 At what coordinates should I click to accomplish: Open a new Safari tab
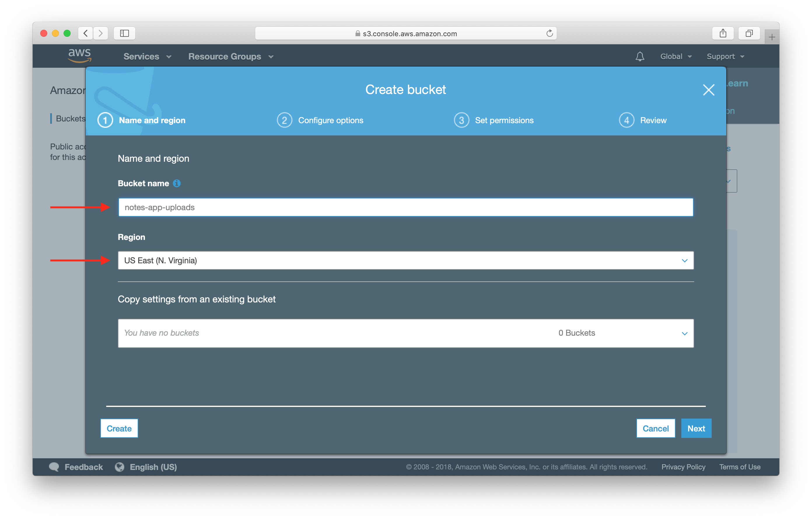tap(771, 37)
